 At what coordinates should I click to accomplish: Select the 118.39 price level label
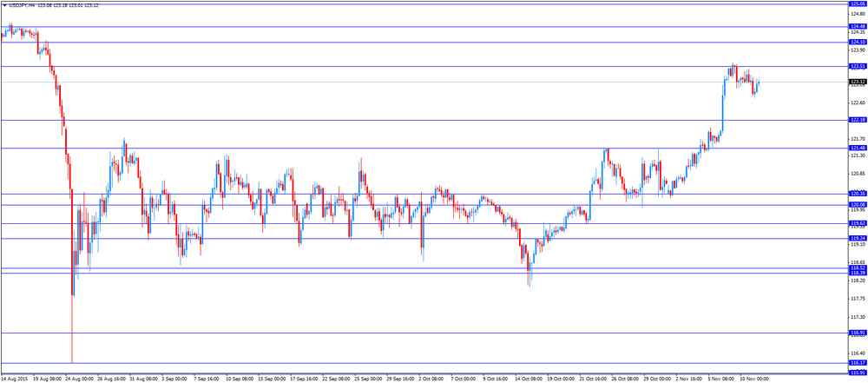click(858, 273)
